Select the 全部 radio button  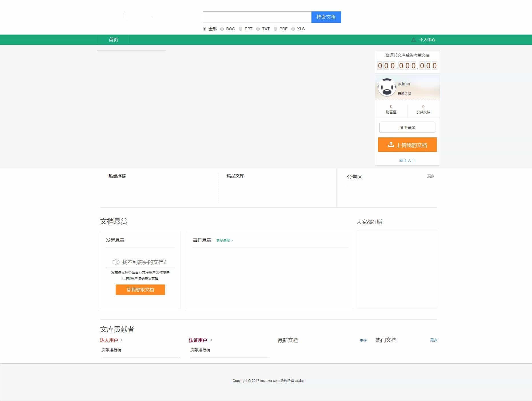[x=205, y=29]
